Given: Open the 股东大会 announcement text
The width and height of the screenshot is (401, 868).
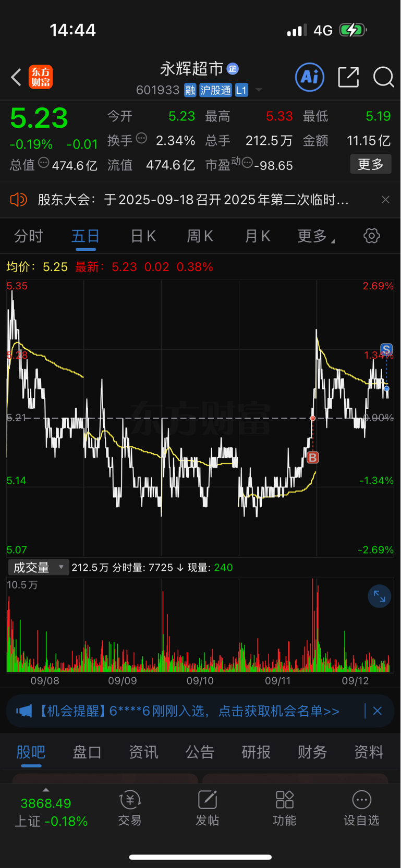Looking at the screenshot, I should (193, 200).
